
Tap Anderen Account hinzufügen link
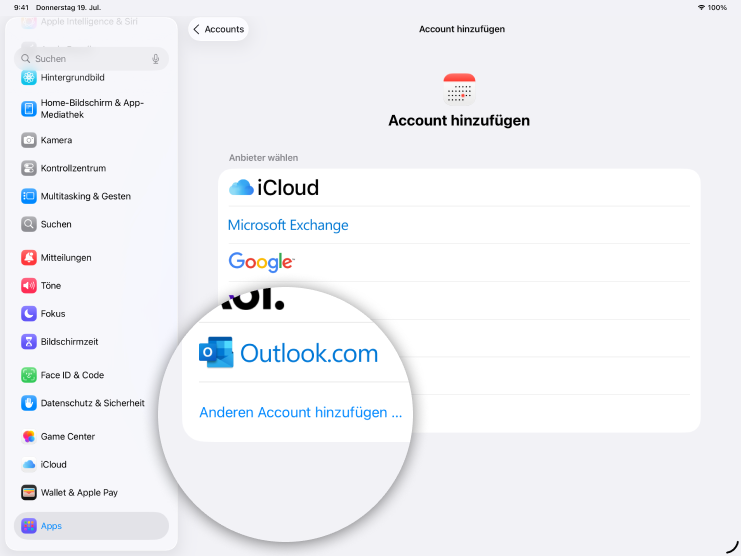click(x=300, y=412)
